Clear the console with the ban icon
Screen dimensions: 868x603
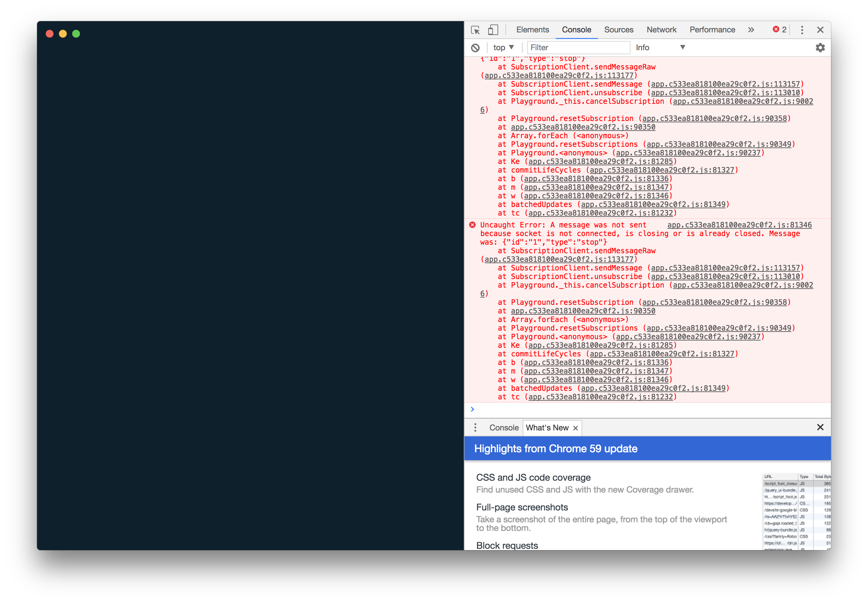click(x=475, y=48)
